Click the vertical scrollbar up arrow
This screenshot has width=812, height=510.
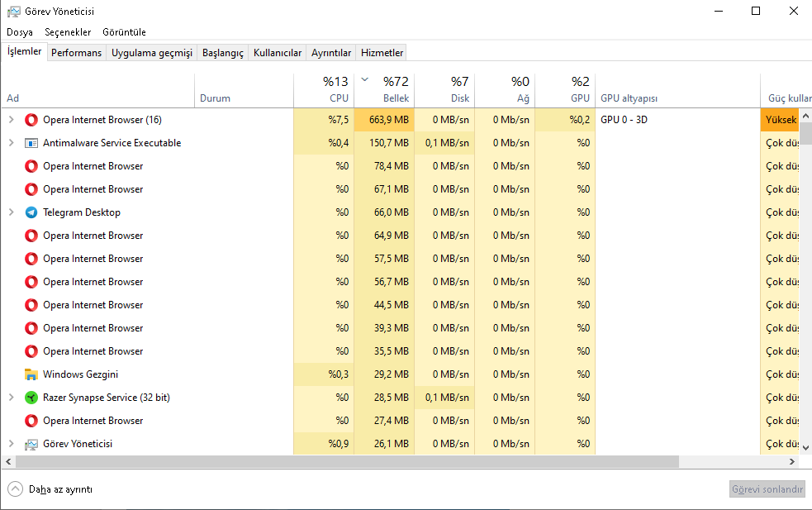click(805, 116)
